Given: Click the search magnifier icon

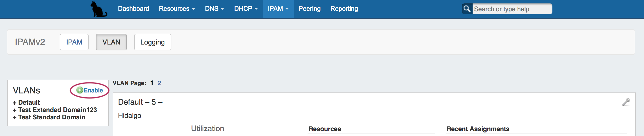Looking at the screenshot, I should pos(467,9).
